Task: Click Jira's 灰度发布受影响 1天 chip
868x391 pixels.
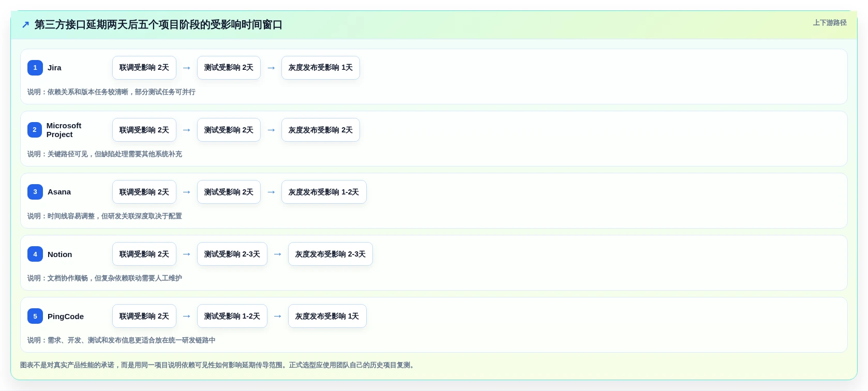Action: pyautogui.click(x=321, y=68)
